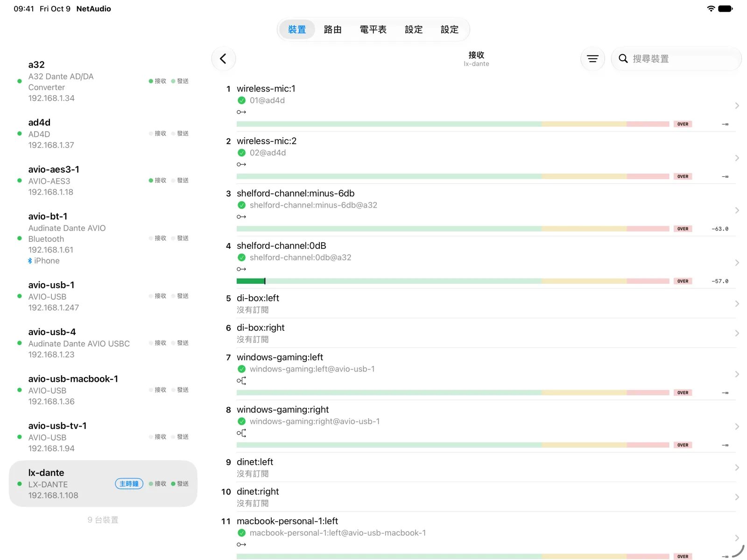Click the shelford-channel:0dB level meter bar
747x560 pixels.
tap(453, 281)
